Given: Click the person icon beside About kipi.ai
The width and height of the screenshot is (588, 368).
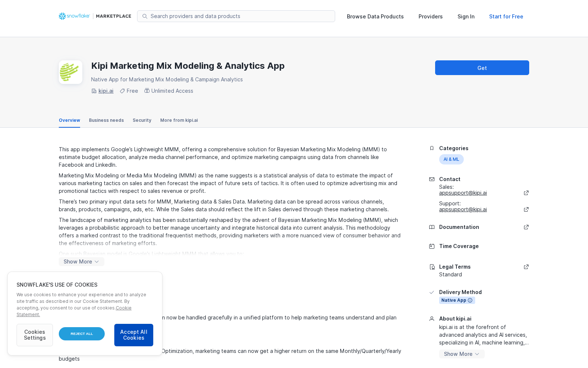Looking at the screenshot, I should coord(432,319).
